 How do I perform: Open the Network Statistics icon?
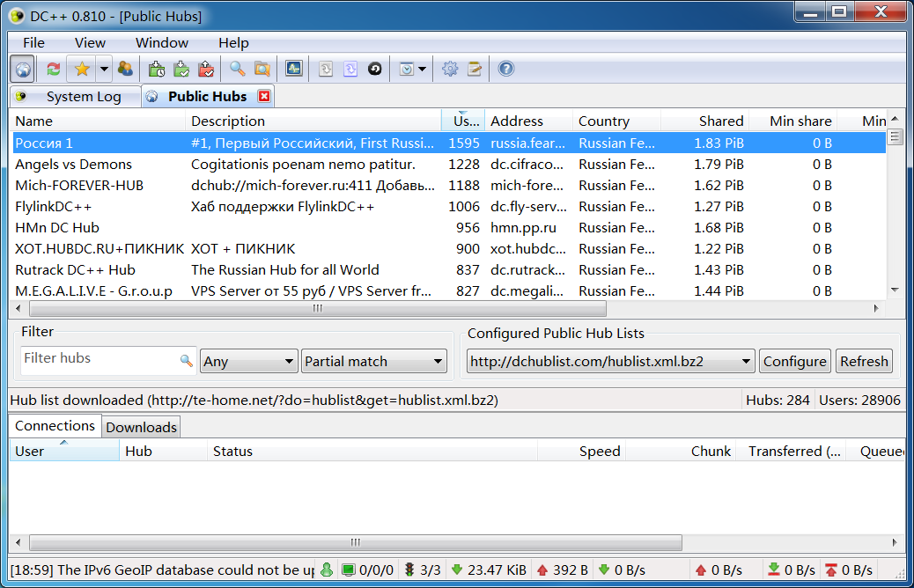click(x=293, y=69)
